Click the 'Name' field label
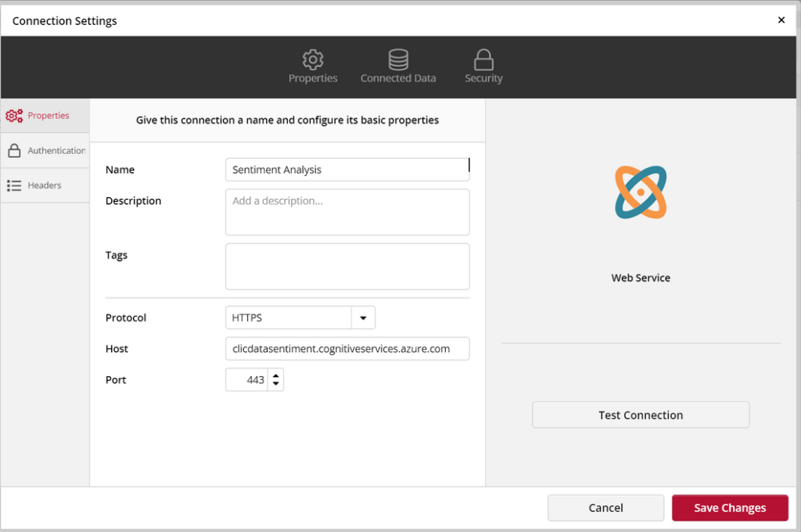Screen dimensions: 801x532 (120, 170)
